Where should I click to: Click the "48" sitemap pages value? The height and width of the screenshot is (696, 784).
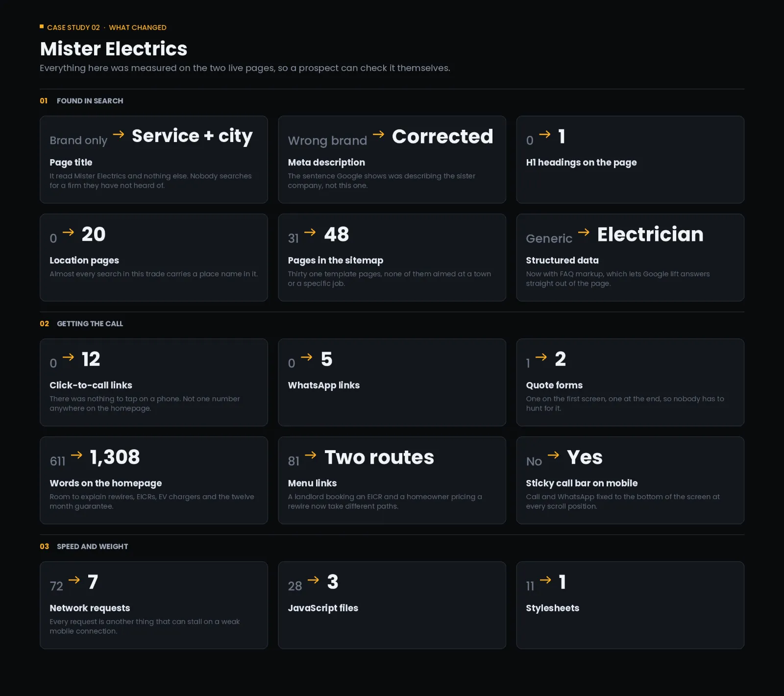pyautogui.click(x=337, y=235)
